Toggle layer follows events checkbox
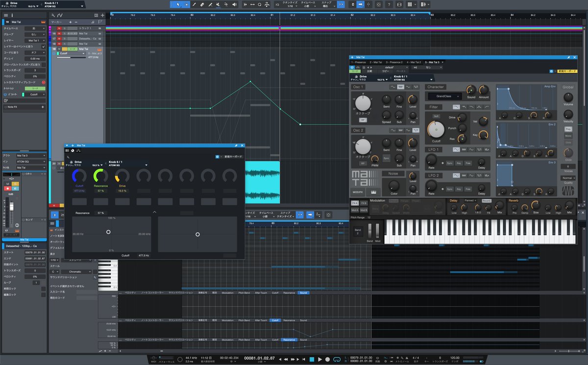588x365 pixels. (43, 47)
